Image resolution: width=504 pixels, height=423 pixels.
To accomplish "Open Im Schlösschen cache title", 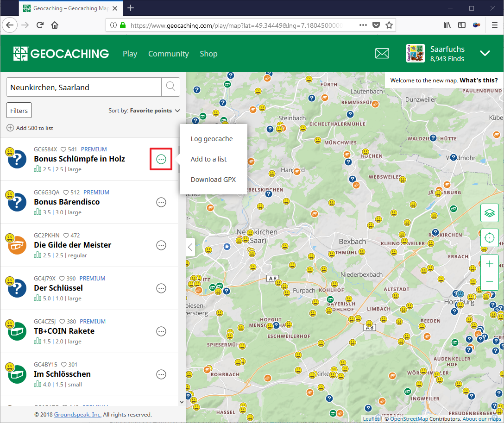I will (x=63, y=374).
